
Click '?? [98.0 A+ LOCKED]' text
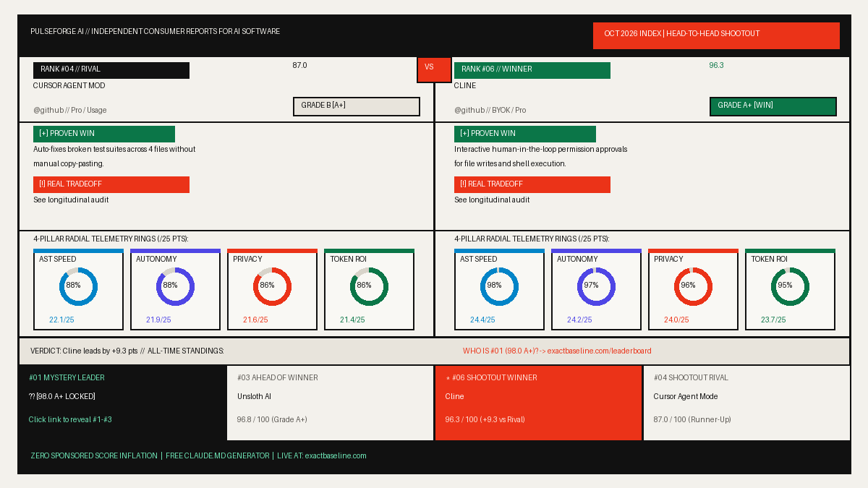point(62,397)
